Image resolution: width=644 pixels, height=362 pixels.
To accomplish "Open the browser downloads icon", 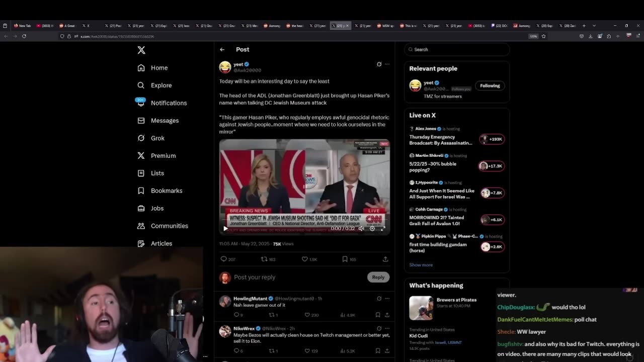I will pyautogui.click(x=591, y=36).
